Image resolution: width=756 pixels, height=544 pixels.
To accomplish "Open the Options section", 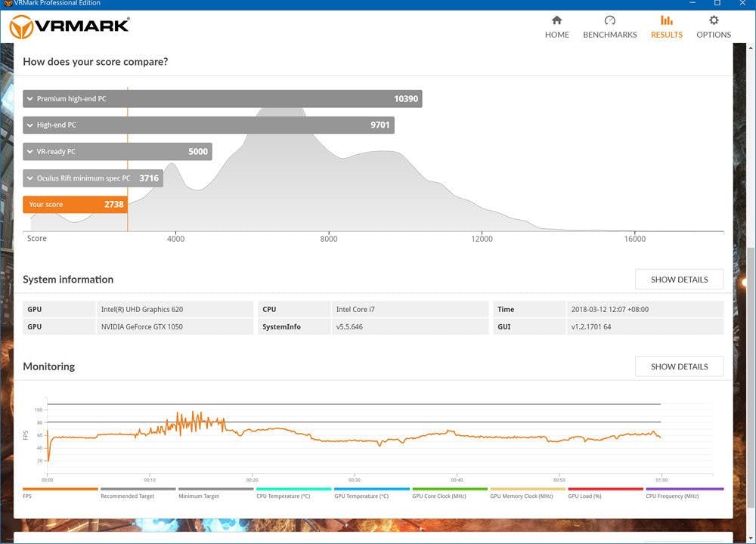I will 714,27.
